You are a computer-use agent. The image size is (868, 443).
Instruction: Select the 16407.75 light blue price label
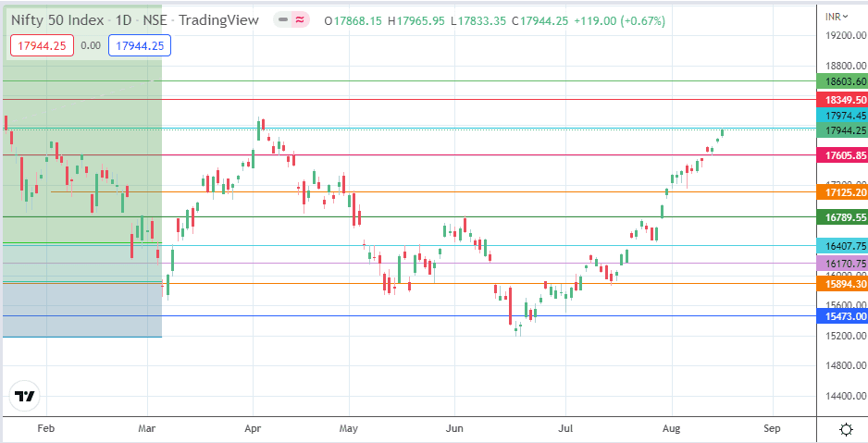pos(842,247)
